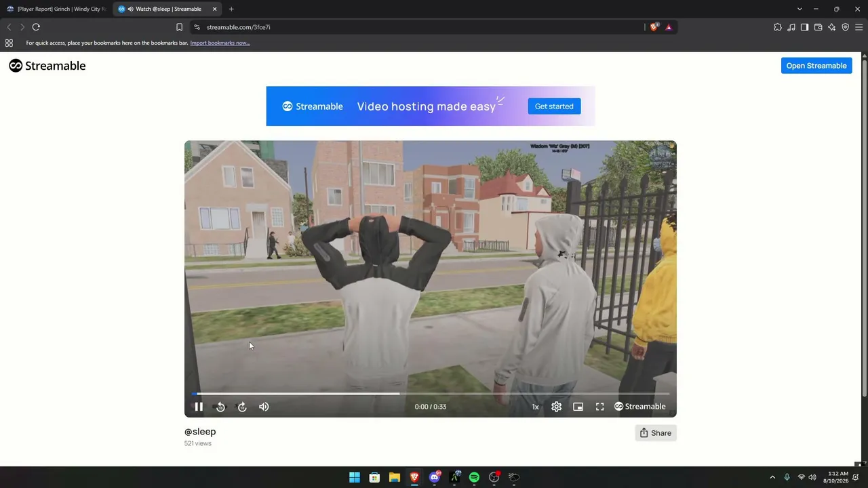868x488 pixels.
Task: Open Spotify from the taskbar
Action: pos(474,477)
